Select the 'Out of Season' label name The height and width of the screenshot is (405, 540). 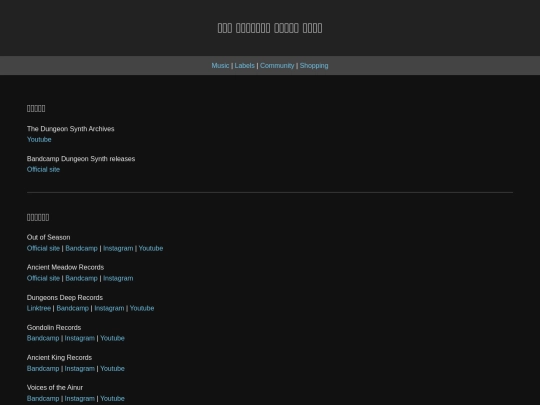pyautogui.click(x=49, y=237)
